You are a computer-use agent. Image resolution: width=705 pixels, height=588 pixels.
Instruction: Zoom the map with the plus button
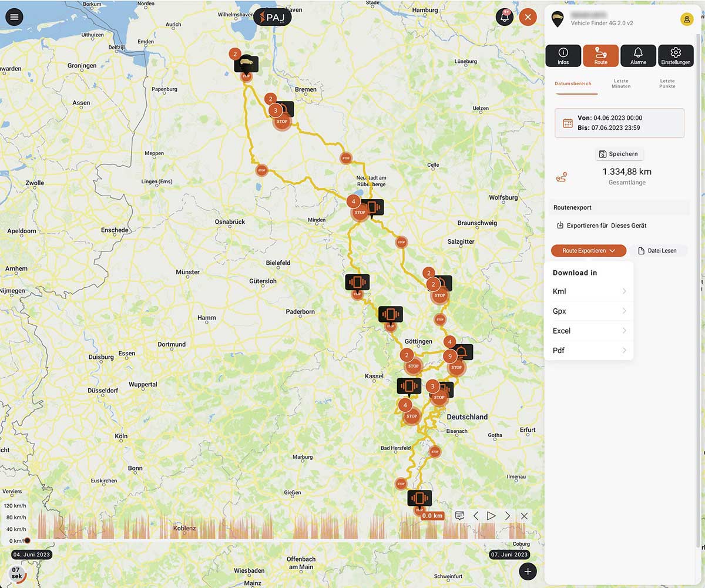(x=528, y=571)
